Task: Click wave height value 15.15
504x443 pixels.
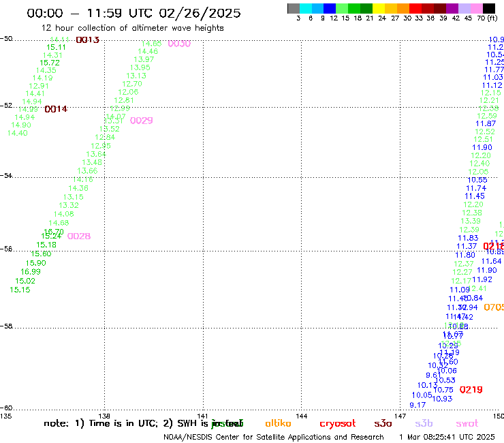Action: pyautogui.click(x=20, y=290)
